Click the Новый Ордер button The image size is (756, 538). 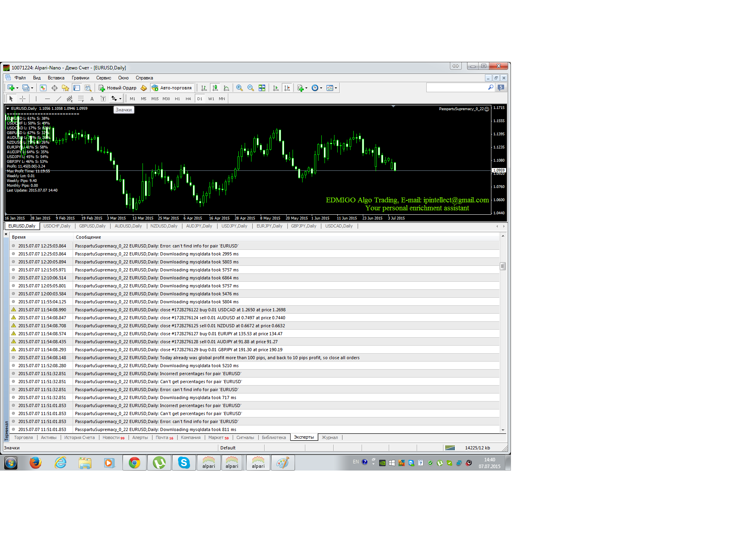click(118, 88)
